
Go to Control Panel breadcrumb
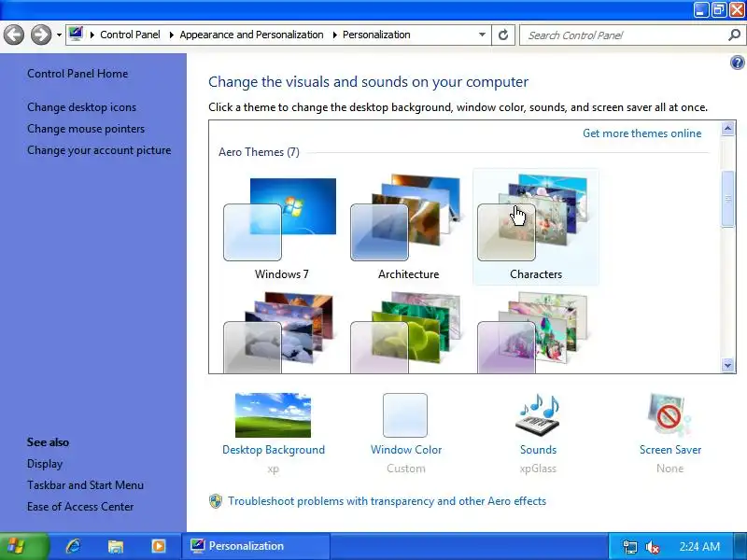130,35
